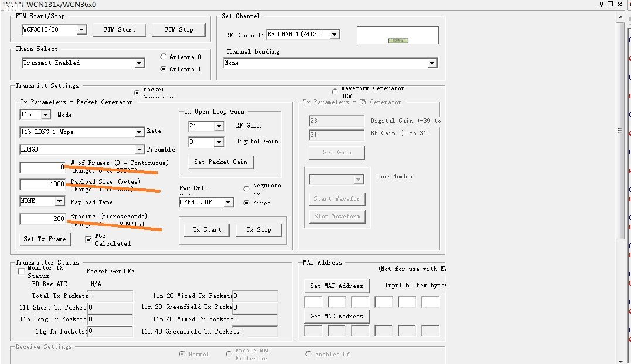Click the Set MAC Address button
The width and height of the screenshot is (631, 364).
tap(336, 286)
